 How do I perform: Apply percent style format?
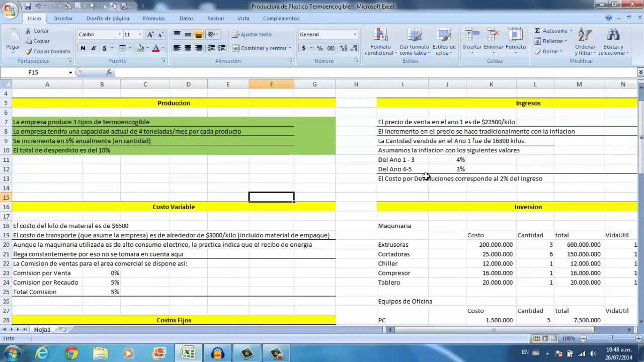(319, 48)
